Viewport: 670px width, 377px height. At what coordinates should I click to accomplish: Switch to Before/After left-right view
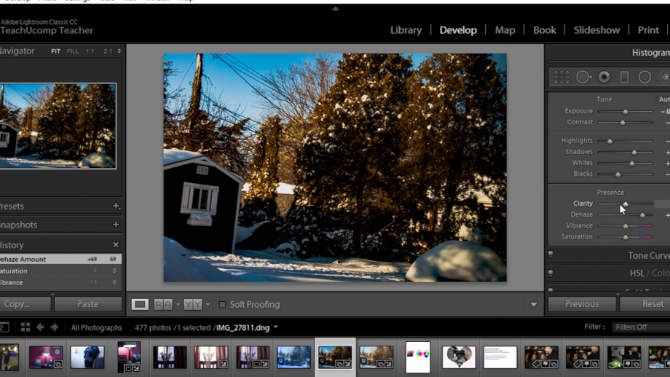click(x=163, y=304)
